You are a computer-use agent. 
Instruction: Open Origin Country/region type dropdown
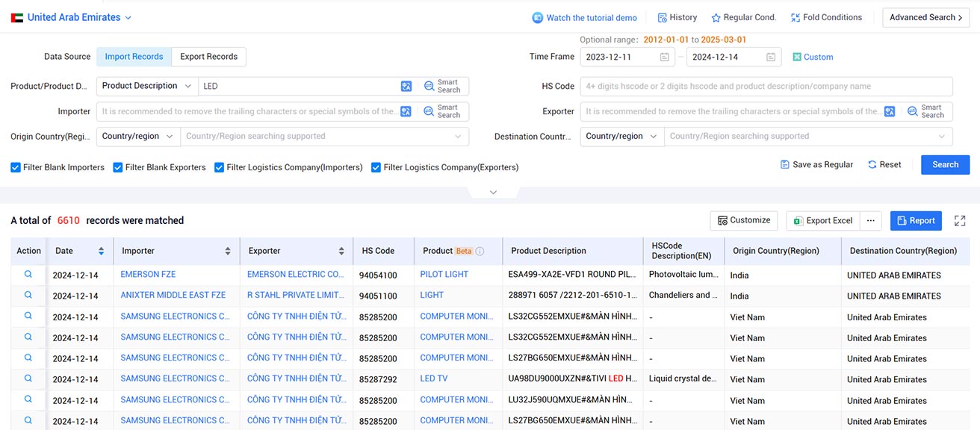pyautogui.click(x=138, y=137)
